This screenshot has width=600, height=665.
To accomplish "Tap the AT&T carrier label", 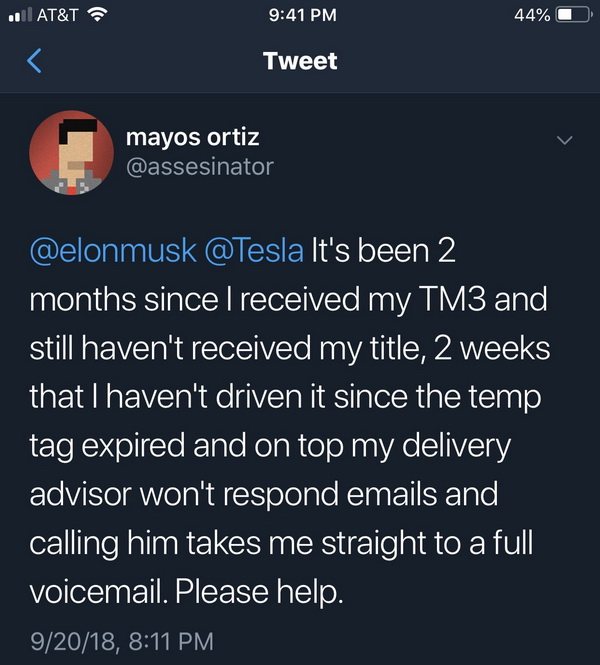I will [58, 15].
